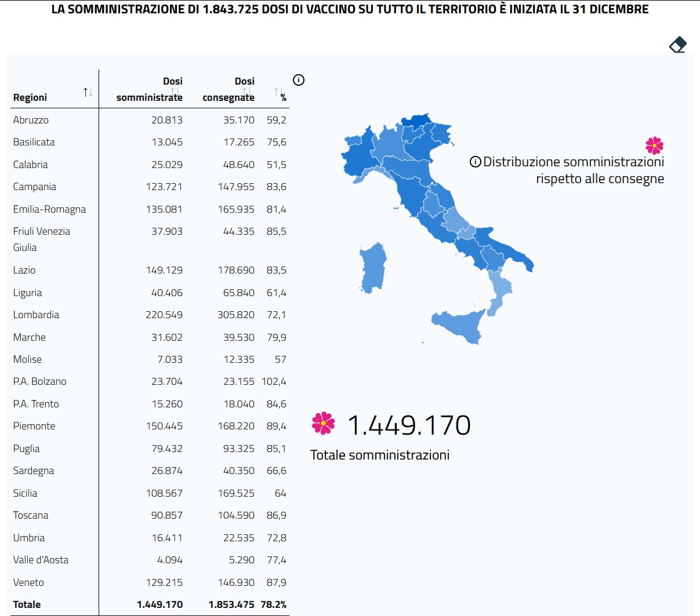
Task: Sort table by Regioni column arrows
Action: pos(88,92)
